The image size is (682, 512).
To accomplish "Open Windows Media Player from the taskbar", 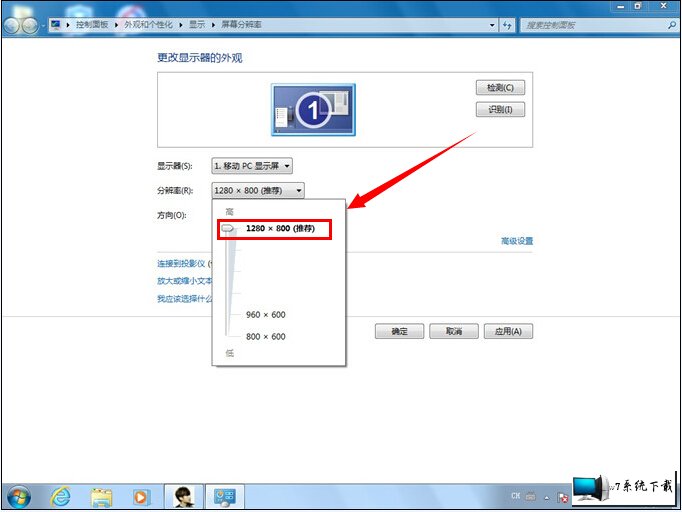I will 141,495.
